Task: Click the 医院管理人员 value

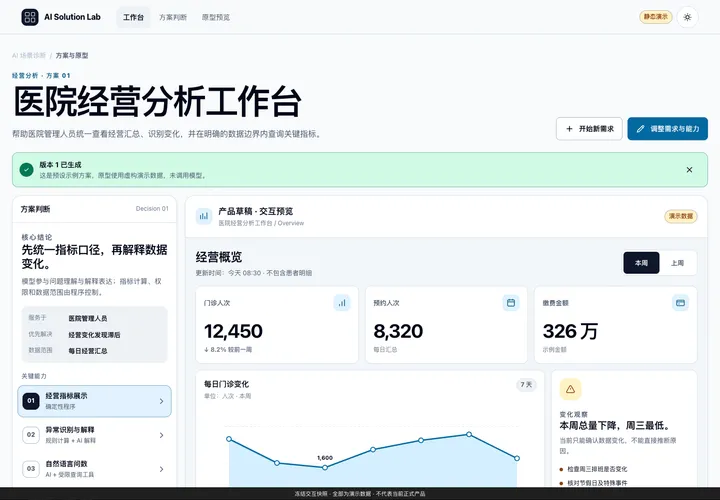Action: click(x=88, y=318)
